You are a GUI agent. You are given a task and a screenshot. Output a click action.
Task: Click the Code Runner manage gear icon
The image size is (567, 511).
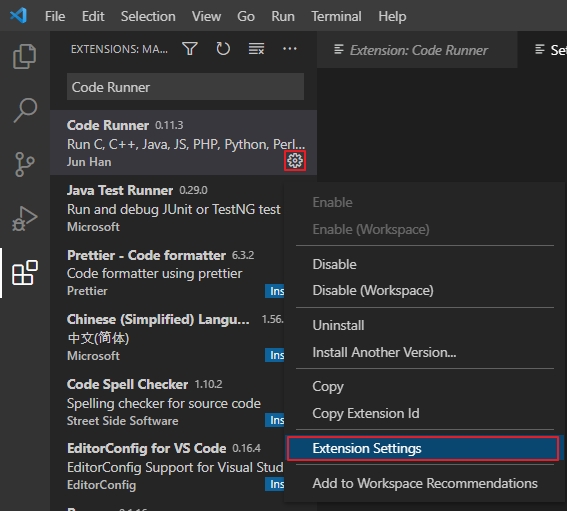[295, 161]
